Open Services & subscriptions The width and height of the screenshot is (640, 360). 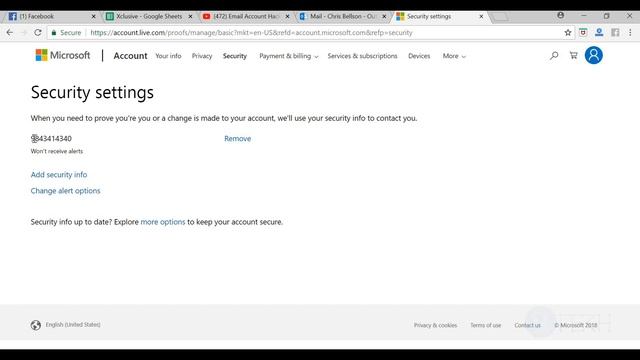coord(362,56)
